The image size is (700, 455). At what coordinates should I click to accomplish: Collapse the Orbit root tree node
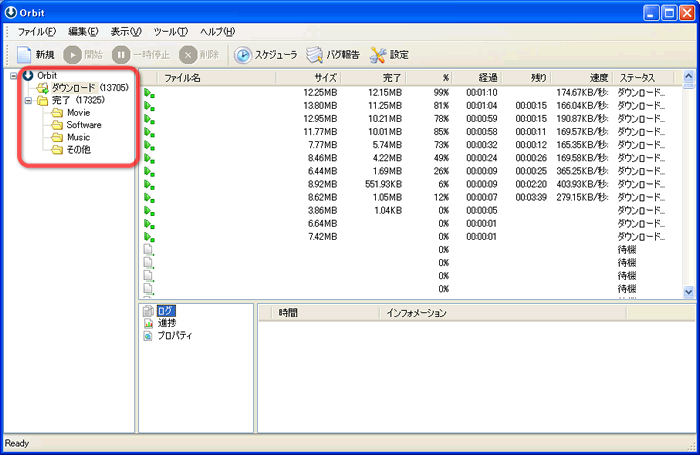[x=13, y=76]
